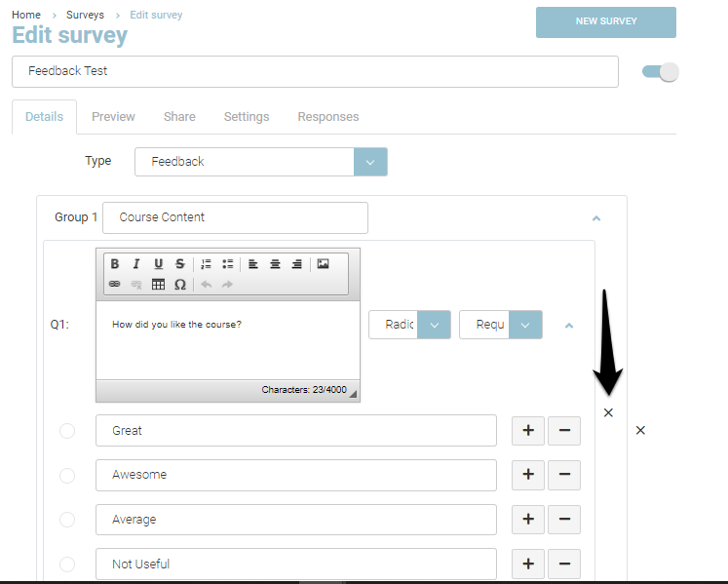This screenshot has height=584, width=728.
Task: Click the NEW SURVEY button
Action: click(x=605, y=22)
